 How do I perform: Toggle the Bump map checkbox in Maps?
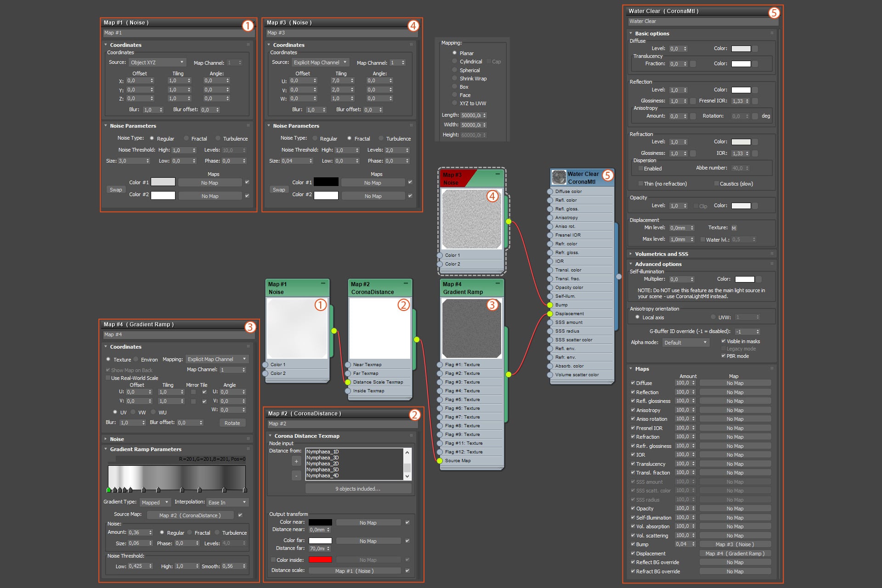click(x=633, y=544)
